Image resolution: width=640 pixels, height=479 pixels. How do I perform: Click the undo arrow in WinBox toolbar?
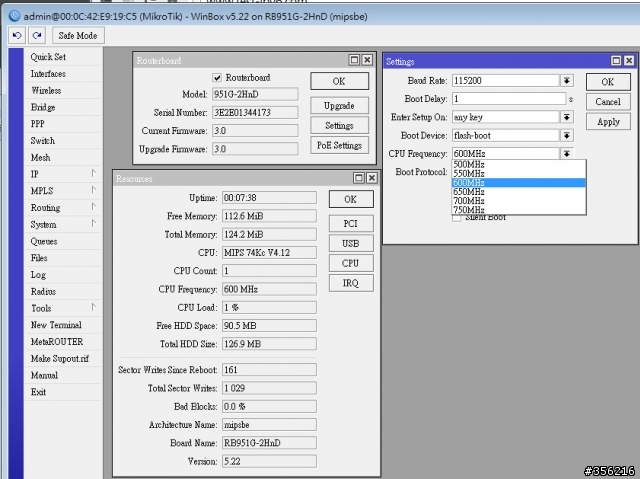click(x=17, y=35)
